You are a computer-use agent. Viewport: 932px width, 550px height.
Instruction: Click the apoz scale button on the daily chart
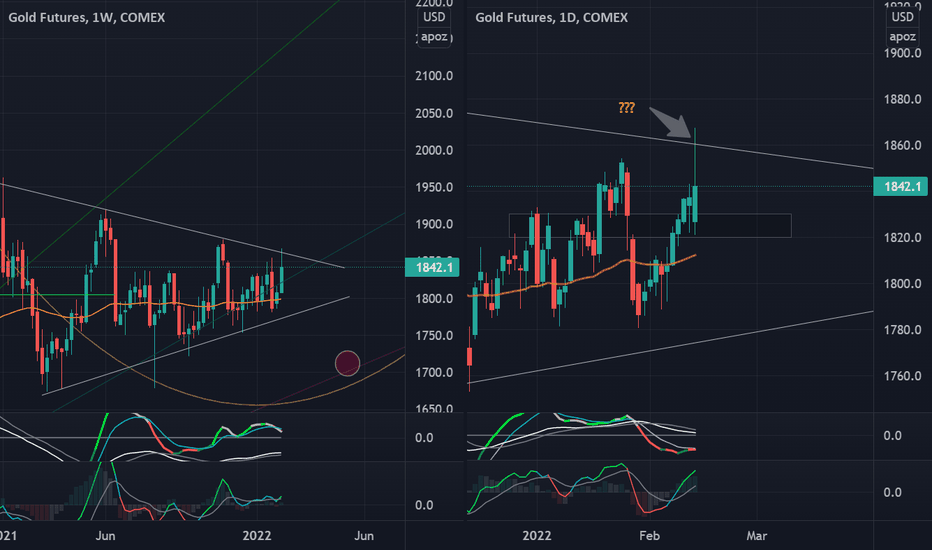click(902, 37)
